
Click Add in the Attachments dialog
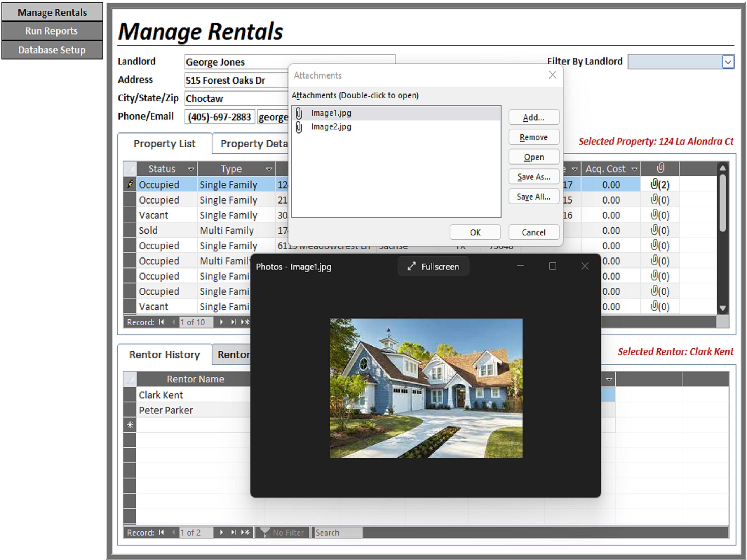pos(534,117)
